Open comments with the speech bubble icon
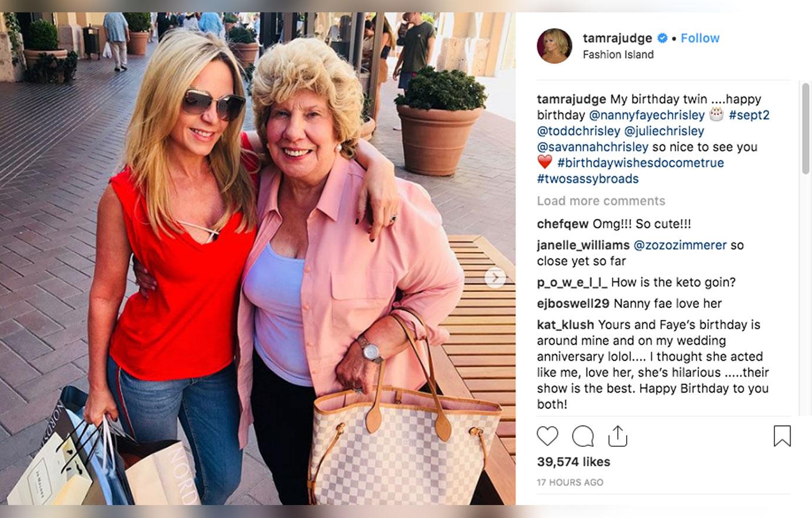This screenshot has width=812, height=518. pyautogui.click(x=583, y=436)
